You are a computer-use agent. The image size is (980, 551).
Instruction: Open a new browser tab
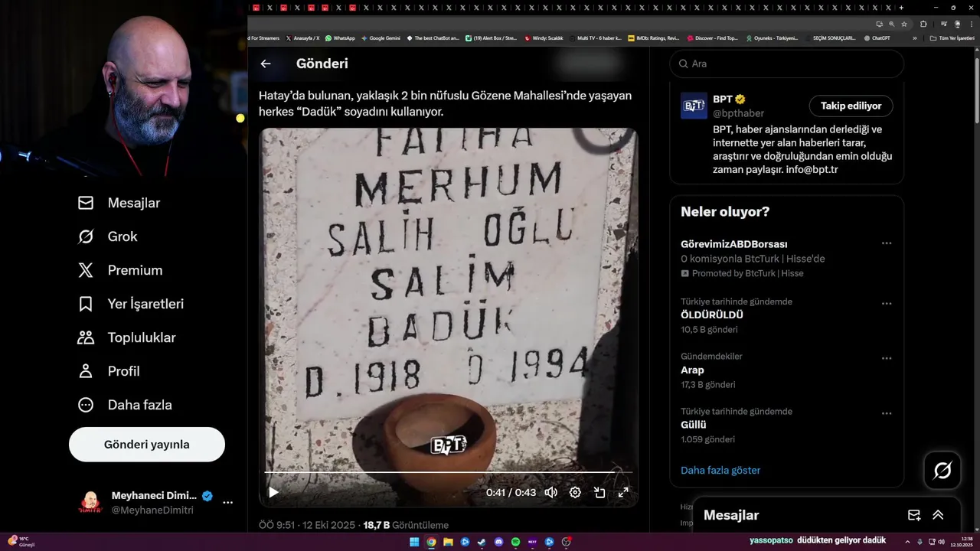(x=901, y=8)
